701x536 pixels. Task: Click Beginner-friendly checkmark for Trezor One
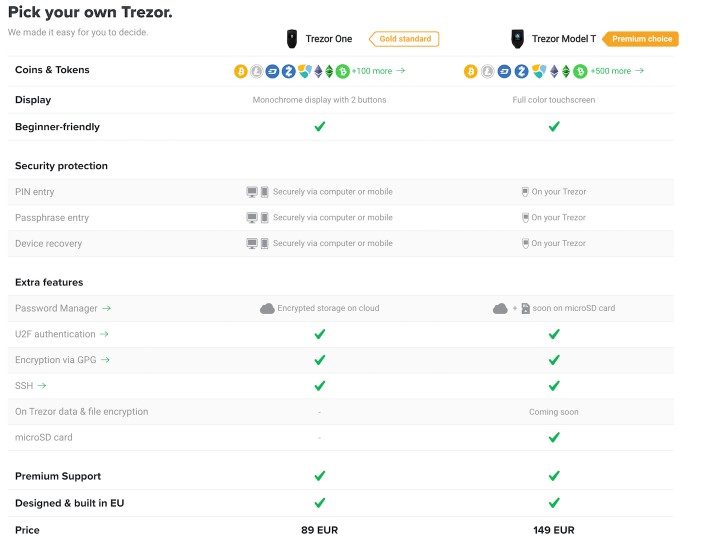coord(320,127)
